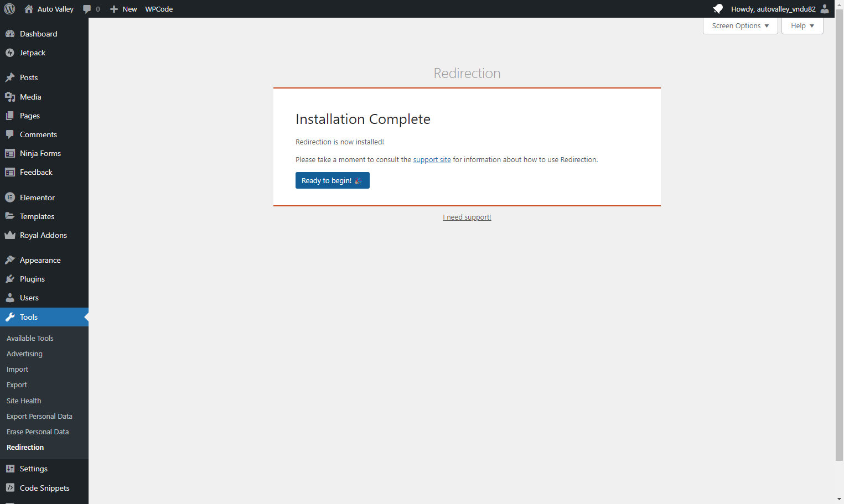Select Available Tools submenu item

coord(30,338)
